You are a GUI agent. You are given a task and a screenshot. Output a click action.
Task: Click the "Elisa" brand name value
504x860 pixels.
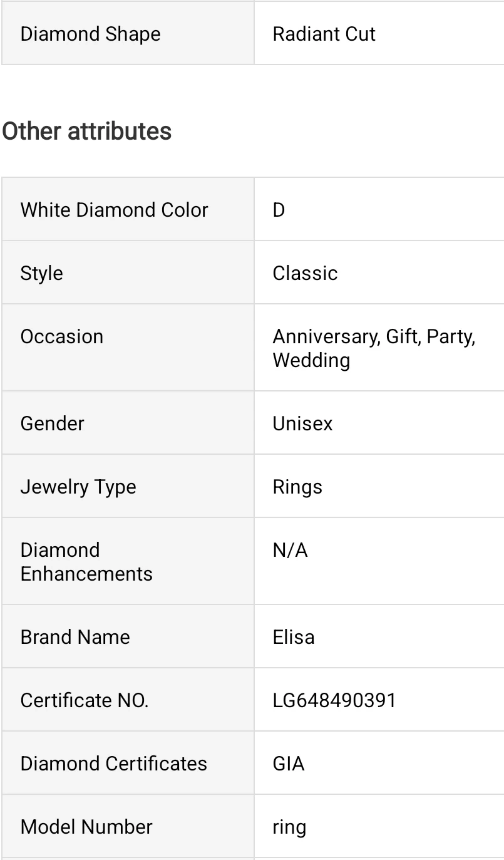coord(294,637)
